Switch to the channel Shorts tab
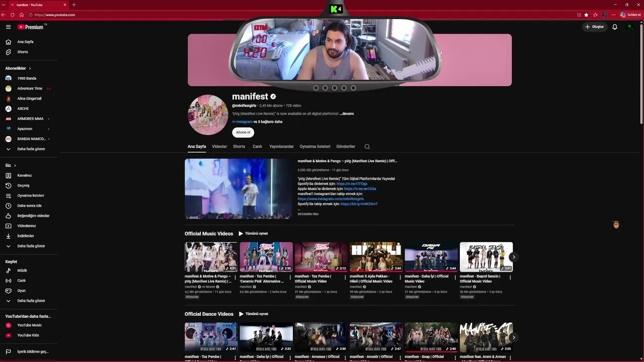Screen dimensions: 644x362 coord(239,147)
